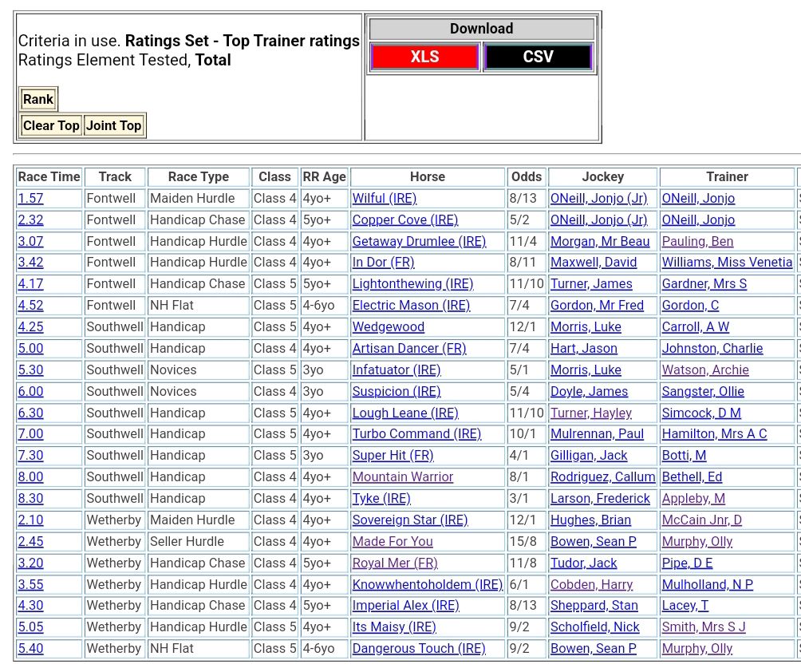Screen dimensions: 801x672
Task: Open the 1.57 Fontwell race time link
Action: [x=30, y=198]
